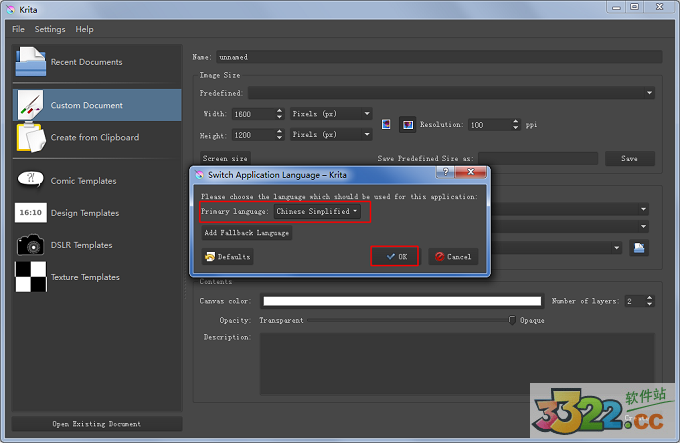The image size is (680, 443).
Task: Open Design Templates category
Action: point(97,213)
